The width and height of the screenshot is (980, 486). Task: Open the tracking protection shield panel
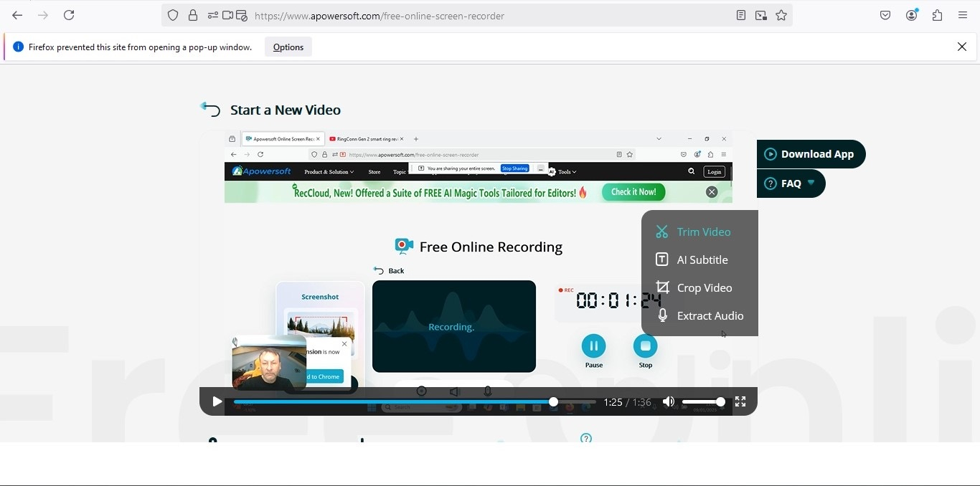pos(173,15)
